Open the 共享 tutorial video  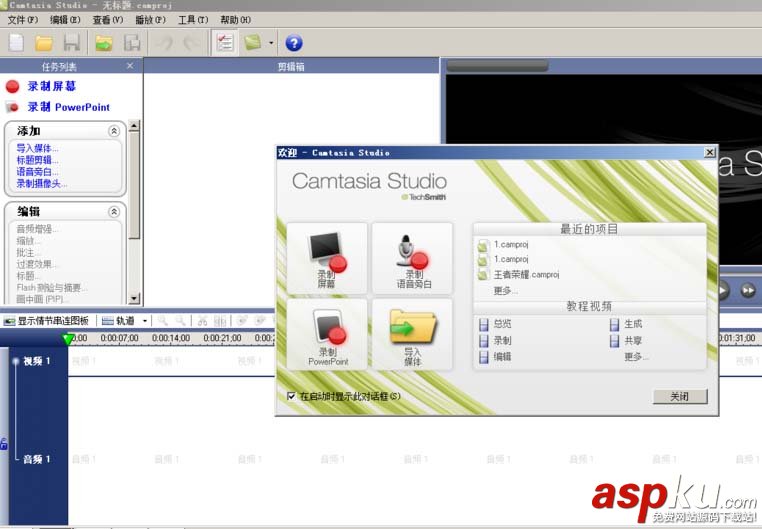coord(633,341)
